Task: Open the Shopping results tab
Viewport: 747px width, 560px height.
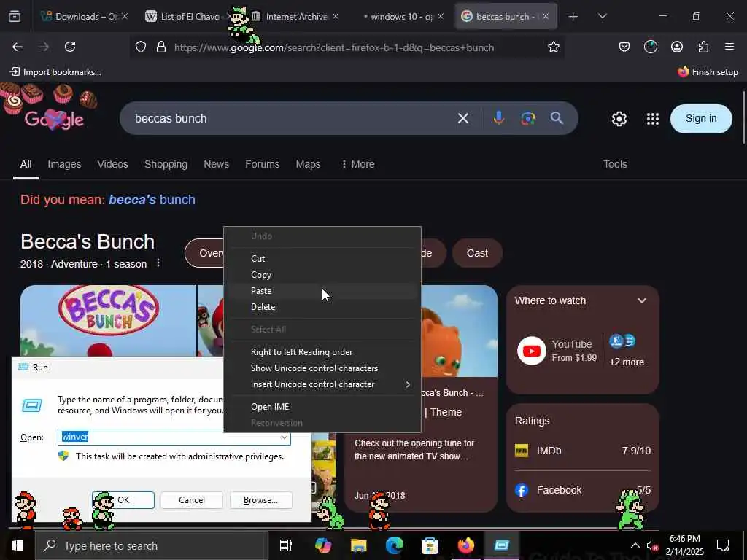Action: [x=166, y=164]
